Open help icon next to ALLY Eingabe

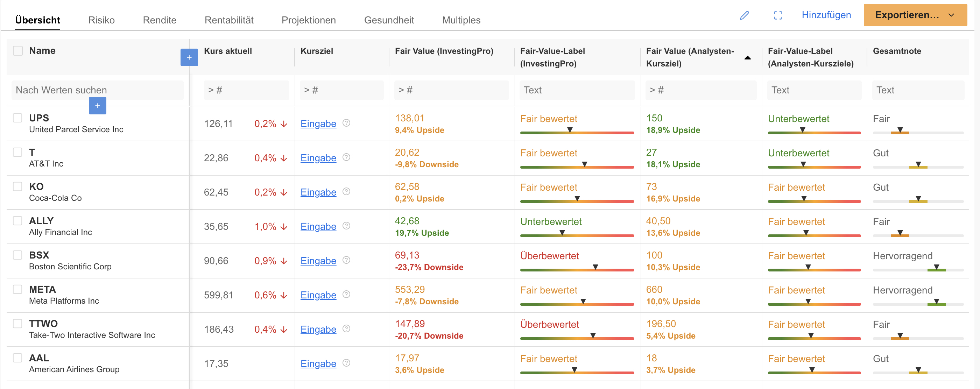(x=346, y=226)
